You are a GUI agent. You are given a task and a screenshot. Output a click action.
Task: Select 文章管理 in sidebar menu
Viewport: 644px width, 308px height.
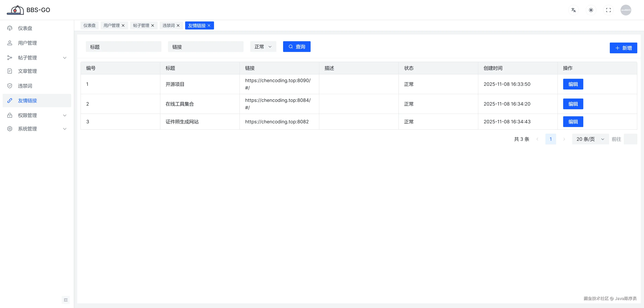tap(28, 71)
